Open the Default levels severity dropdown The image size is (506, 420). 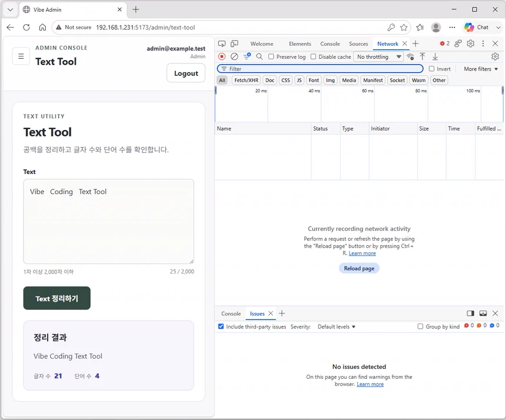337,327
